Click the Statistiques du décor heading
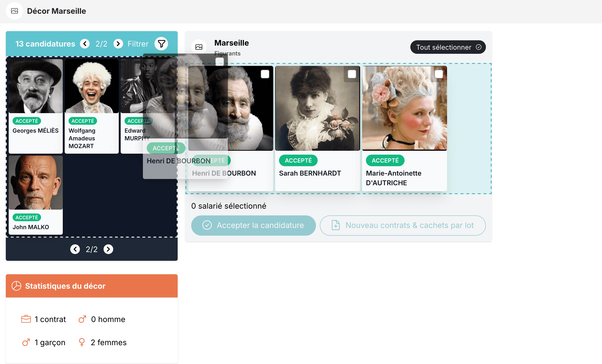Image resolution: width=602 pixels, height=364 pixels. pos(65,286)
